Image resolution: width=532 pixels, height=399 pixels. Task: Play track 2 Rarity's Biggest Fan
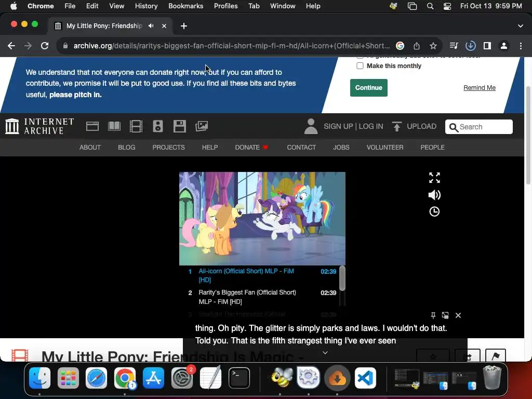[262, 297]
